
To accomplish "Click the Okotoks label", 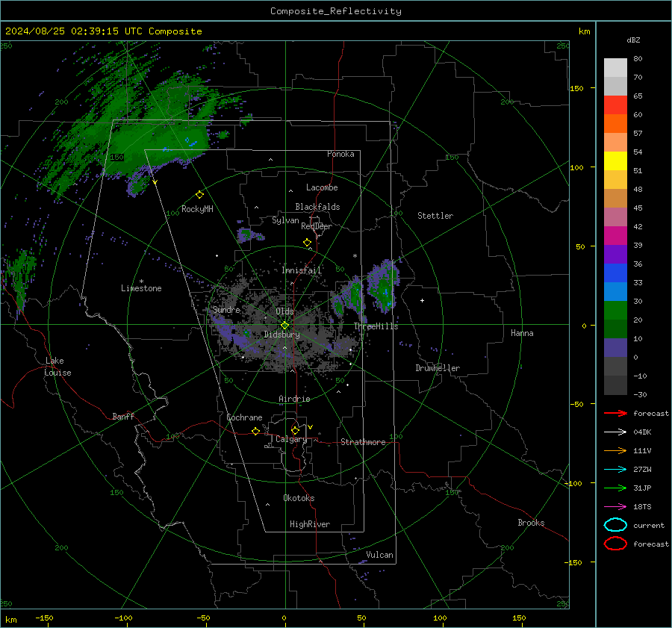I will (x=299, y=498).
